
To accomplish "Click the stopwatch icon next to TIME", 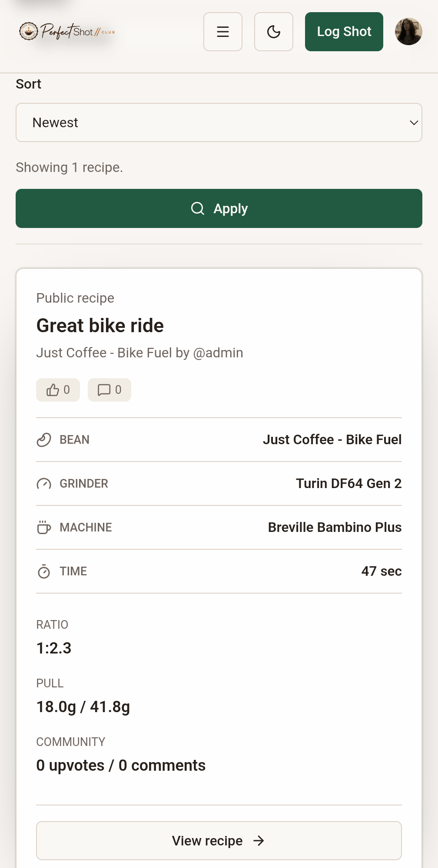I will pos(44,571).
